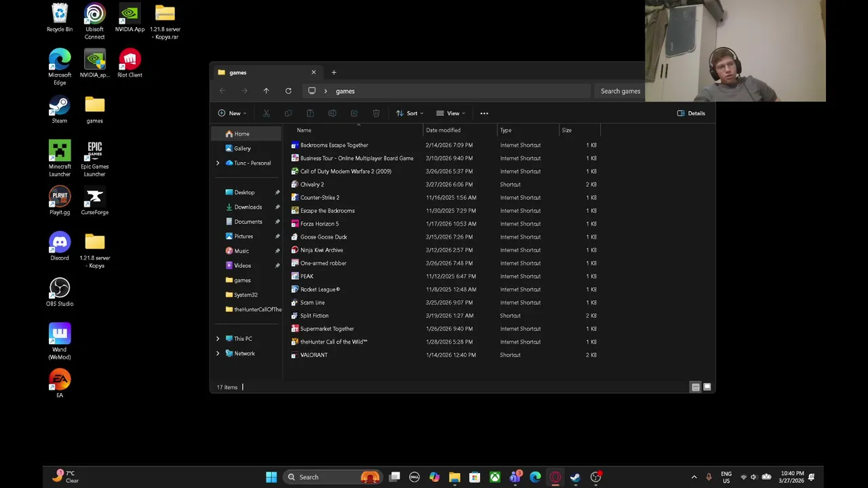Select the games tab in File Explorer
This screenshot has height=488, width=868.
pyautogui.click(x=267, y=73)
